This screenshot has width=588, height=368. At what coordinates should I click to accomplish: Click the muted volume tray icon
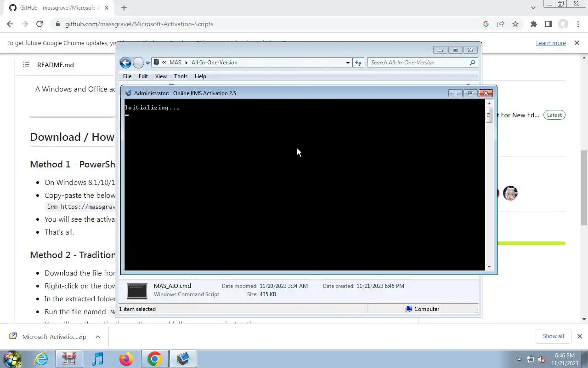[542, 359]
